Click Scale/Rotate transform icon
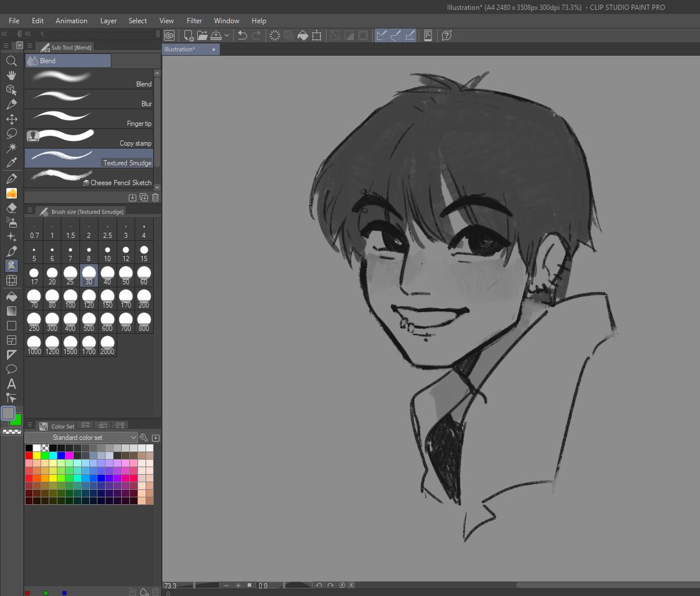 [317, 36]
